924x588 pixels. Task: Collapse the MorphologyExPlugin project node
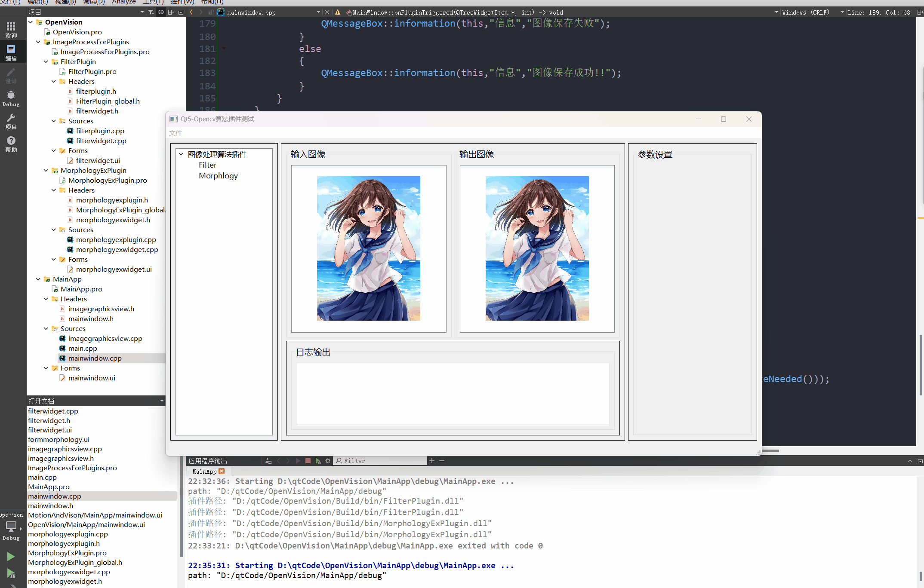46,170
